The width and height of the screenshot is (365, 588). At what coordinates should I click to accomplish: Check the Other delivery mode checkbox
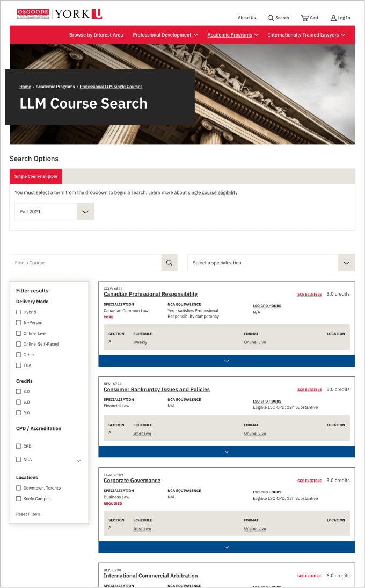click(18, 354)
